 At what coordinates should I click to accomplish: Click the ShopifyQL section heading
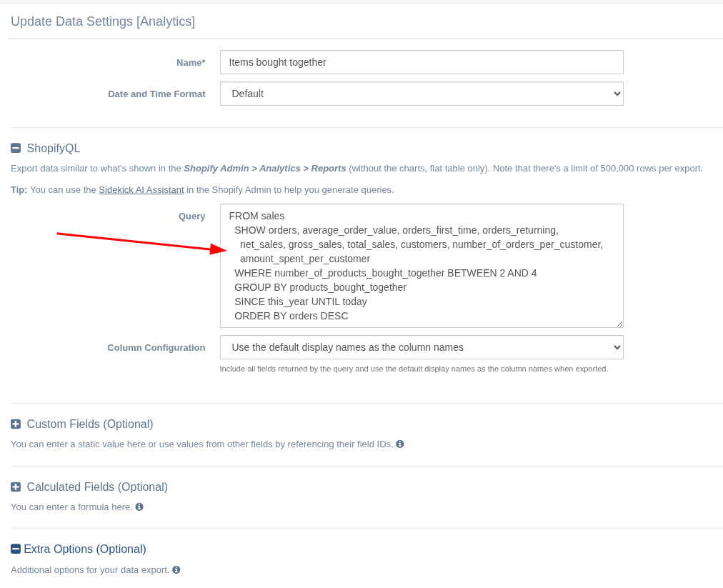(x=54, y=149)
